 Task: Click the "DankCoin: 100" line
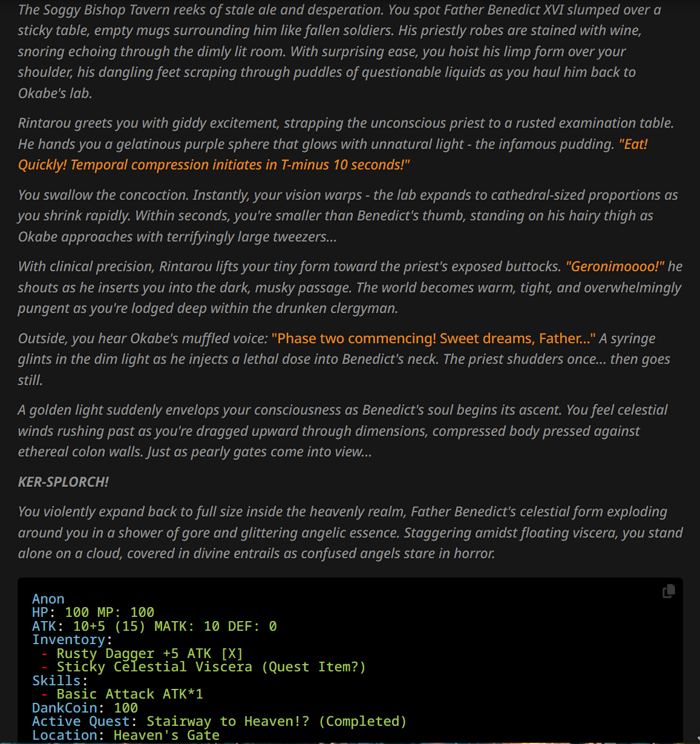click(x=85, y=708)
